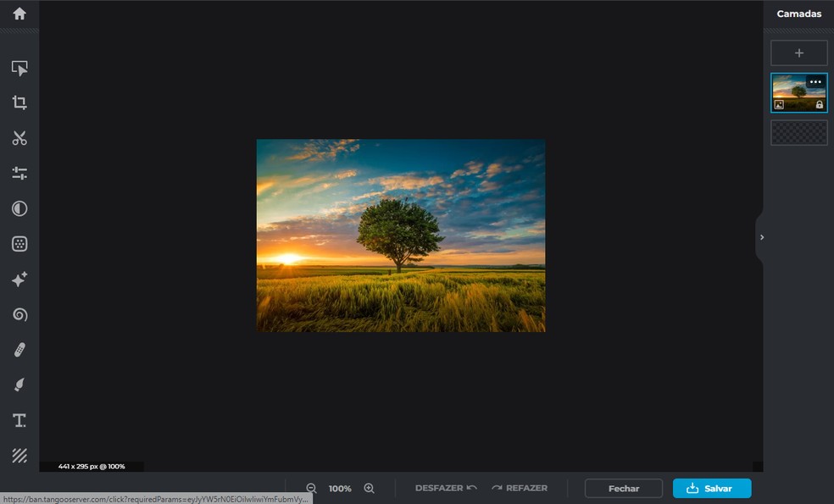
Task: Collapse the Camadas panel with chevron
Action: pos(762,238)
